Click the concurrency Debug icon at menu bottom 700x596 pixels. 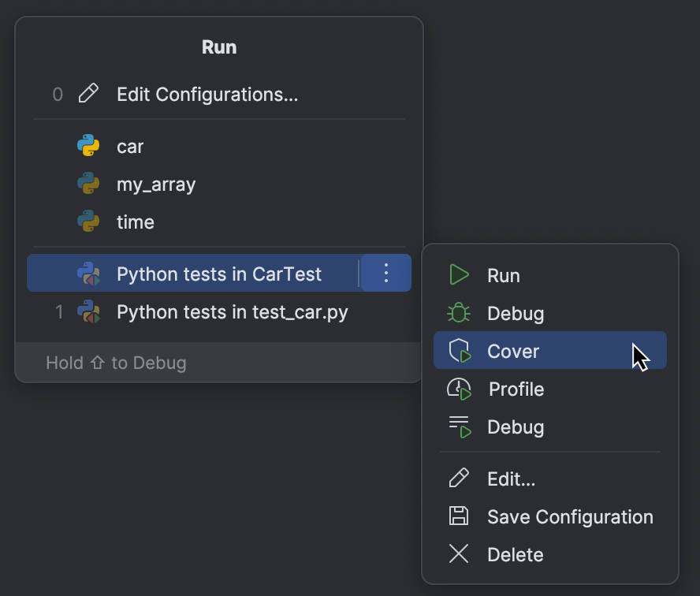(x=460, y=427)
